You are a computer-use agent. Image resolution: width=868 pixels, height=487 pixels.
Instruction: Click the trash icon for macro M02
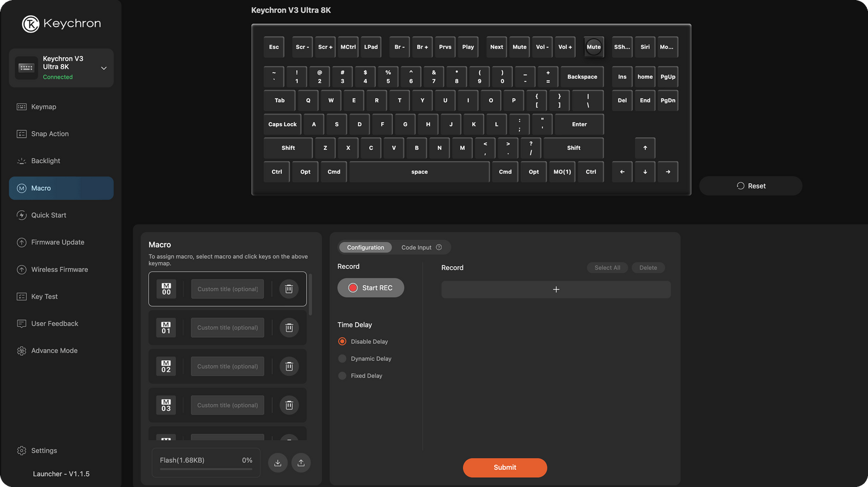pos(289,367)
